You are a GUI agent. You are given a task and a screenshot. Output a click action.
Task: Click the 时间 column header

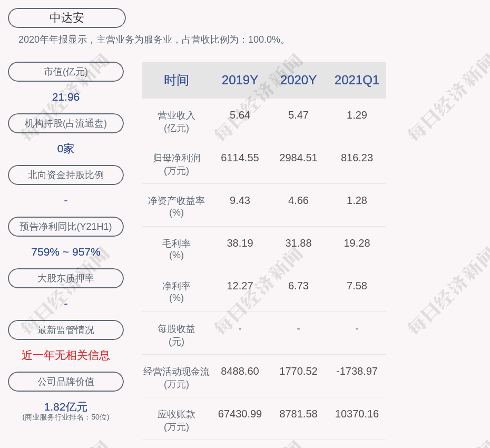[177, 80]
